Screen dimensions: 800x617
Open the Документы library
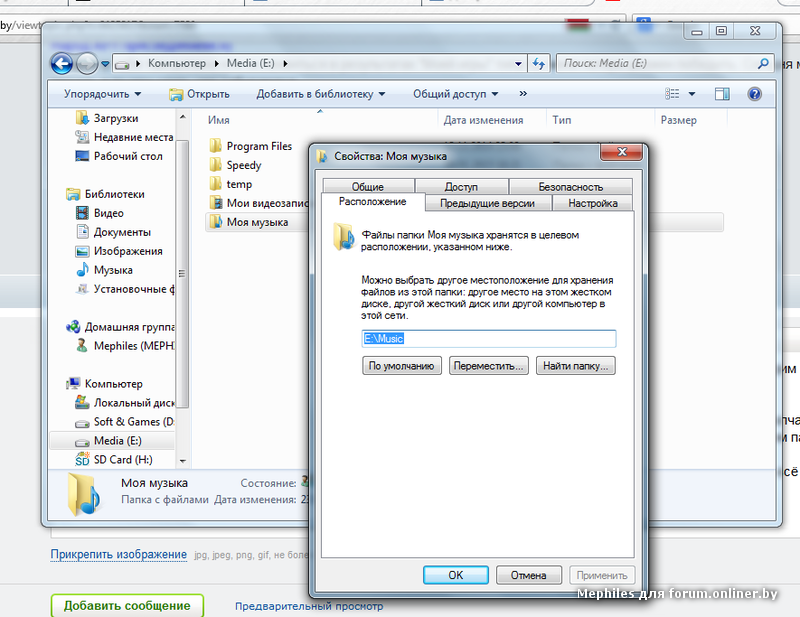(113, 232)
